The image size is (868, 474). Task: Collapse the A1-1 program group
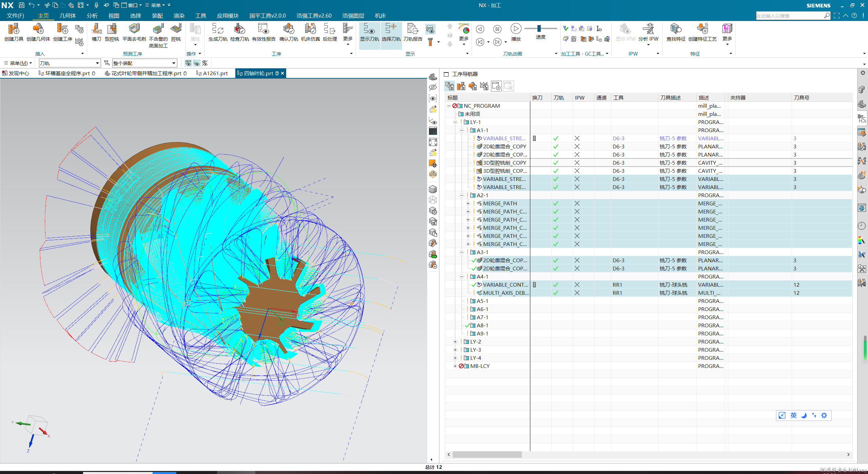pyautogui.click(x=461, y=130)
